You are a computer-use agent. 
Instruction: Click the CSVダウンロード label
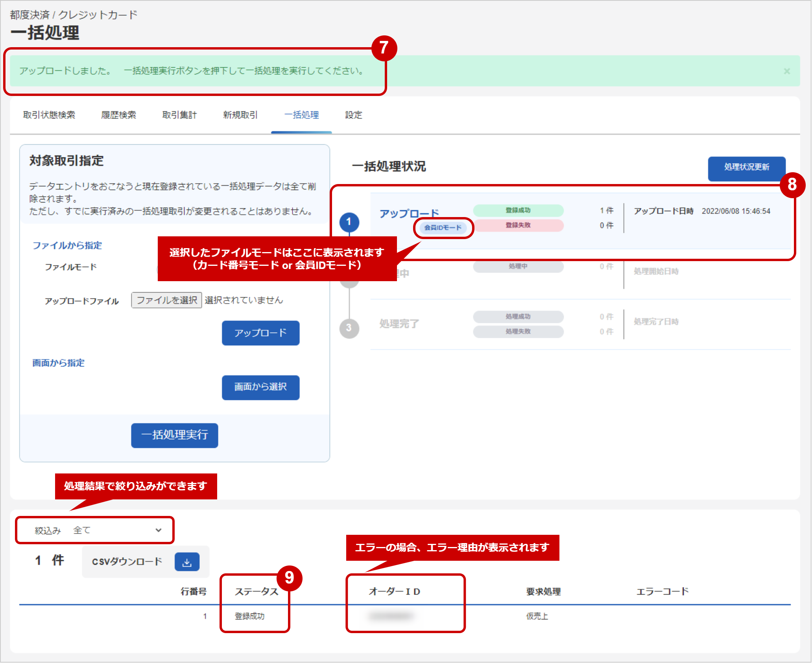[127, 562]
